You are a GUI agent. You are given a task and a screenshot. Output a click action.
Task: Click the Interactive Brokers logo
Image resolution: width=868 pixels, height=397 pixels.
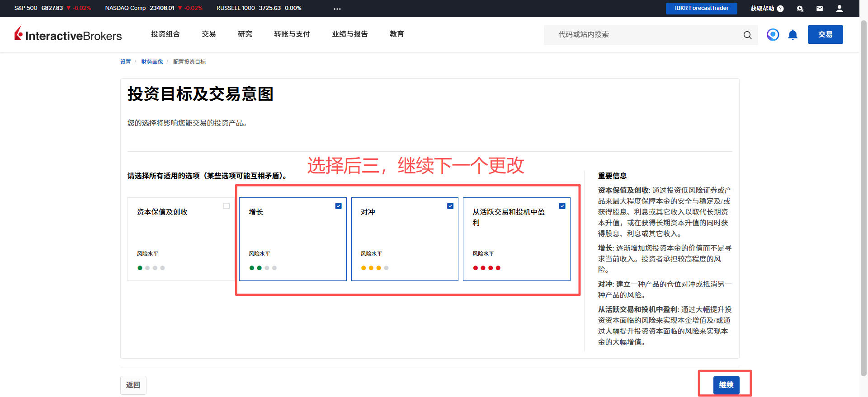click(68, 34)
